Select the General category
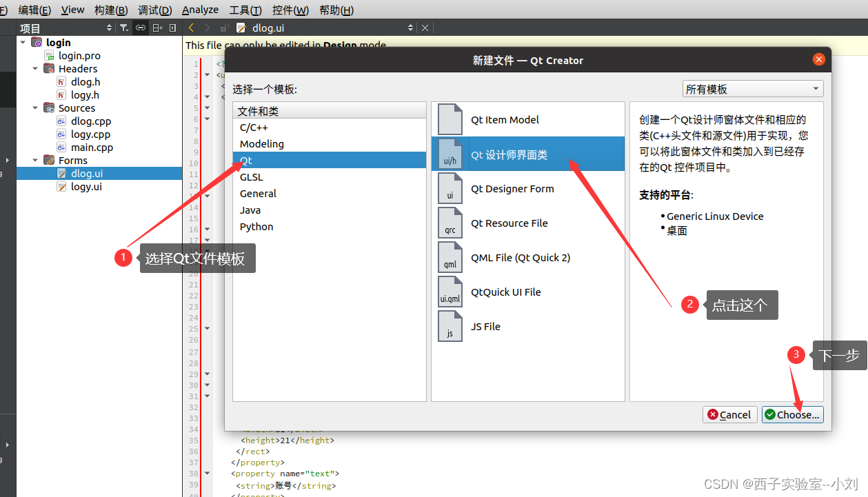 pyautogui.click(x=330, y=194)
